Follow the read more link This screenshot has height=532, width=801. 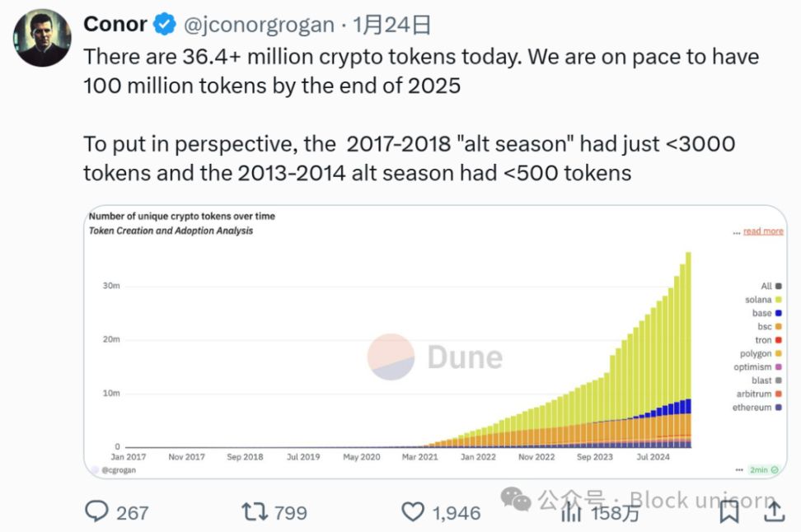763,231
